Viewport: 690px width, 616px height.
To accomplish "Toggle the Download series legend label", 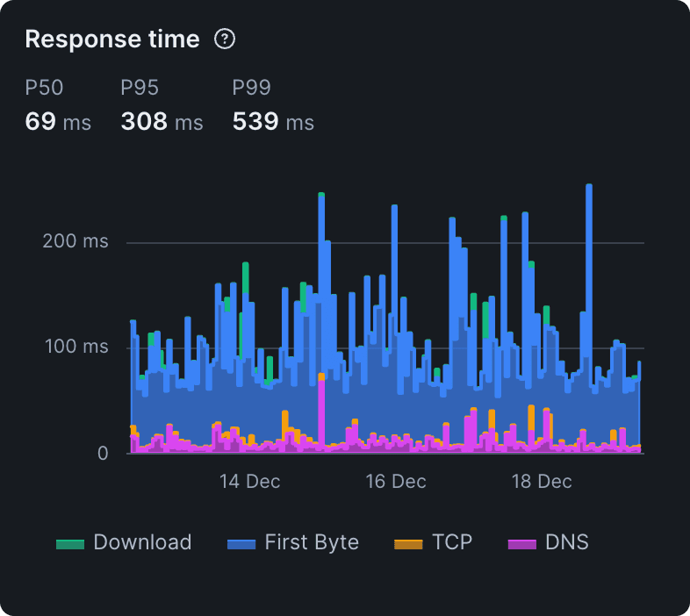I will point(142,542).
